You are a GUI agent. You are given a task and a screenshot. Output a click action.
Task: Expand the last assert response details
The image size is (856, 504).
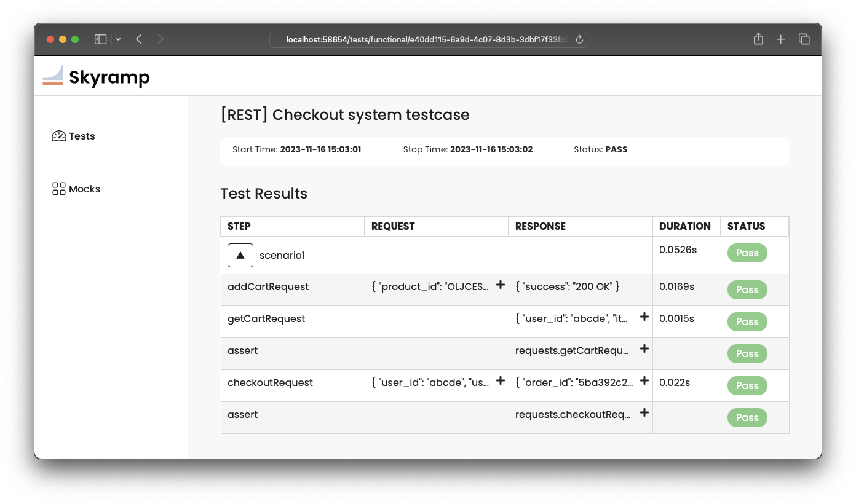(644, 412)
